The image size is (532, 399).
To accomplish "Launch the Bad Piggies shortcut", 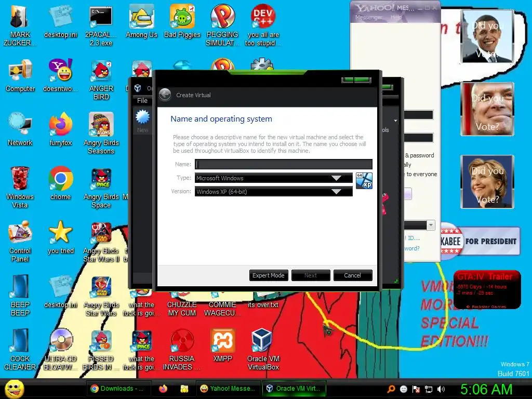I will pos(182,22).
